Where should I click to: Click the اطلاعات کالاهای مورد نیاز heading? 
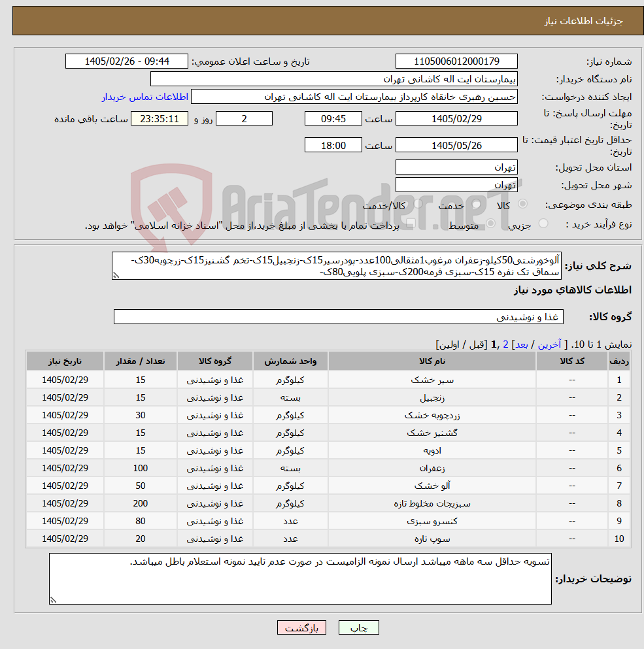click(x=573, y=290)
